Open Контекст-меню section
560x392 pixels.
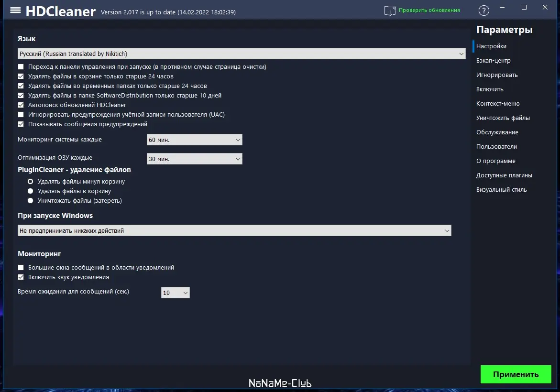498,104
